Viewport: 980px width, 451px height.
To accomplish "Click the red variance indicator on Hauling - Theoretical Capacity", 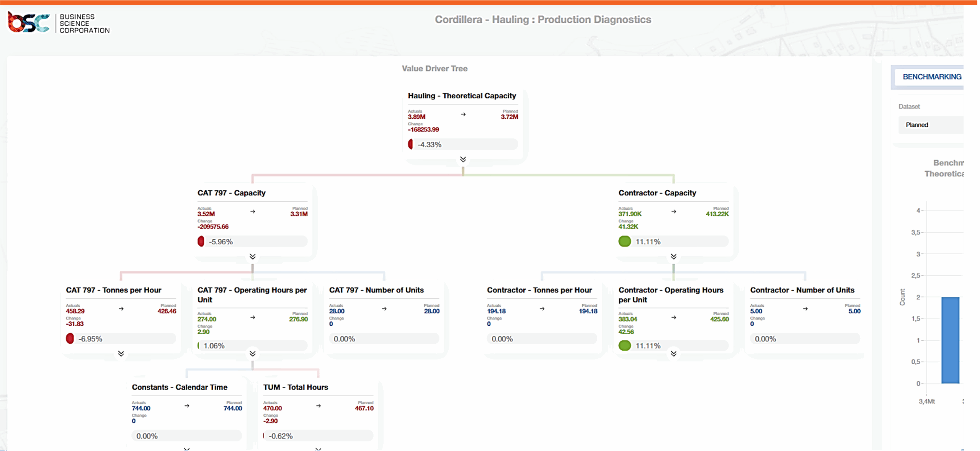I will point(411,144).
